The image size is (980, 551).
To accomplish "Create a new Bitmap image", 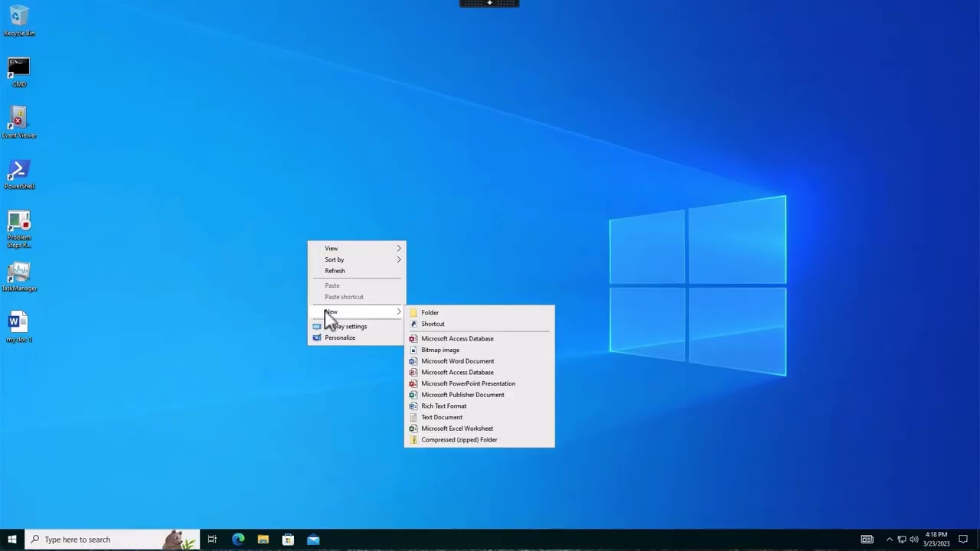I will [479, 350].
